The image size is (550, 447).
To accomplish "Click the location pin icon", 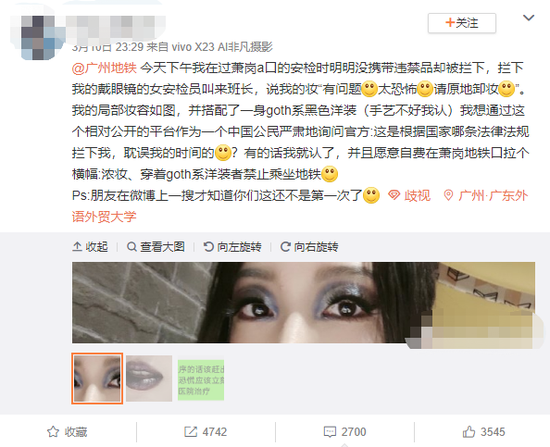I will (x=448, y=195).
